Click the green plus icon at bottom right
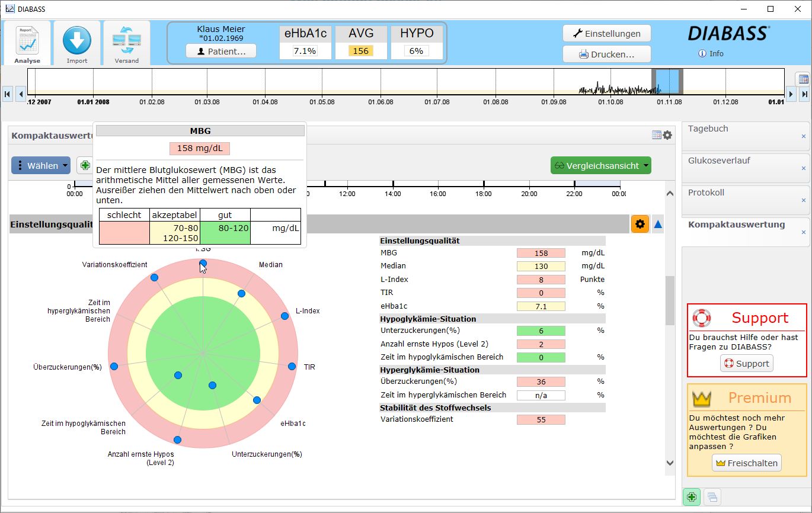The height and width of the screenshot is (513, 812). (x=691, y=497)
